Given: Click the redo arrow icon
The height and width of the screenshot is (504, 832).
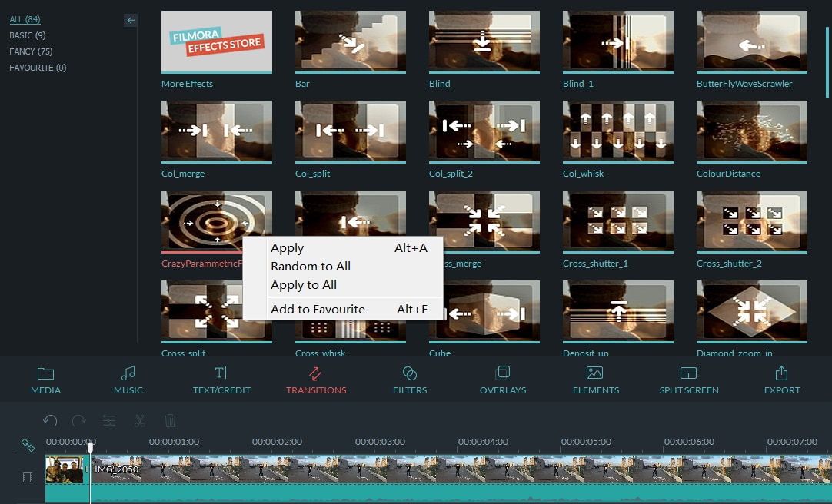Looking at the screenshot, I should (x=79, y=421).
